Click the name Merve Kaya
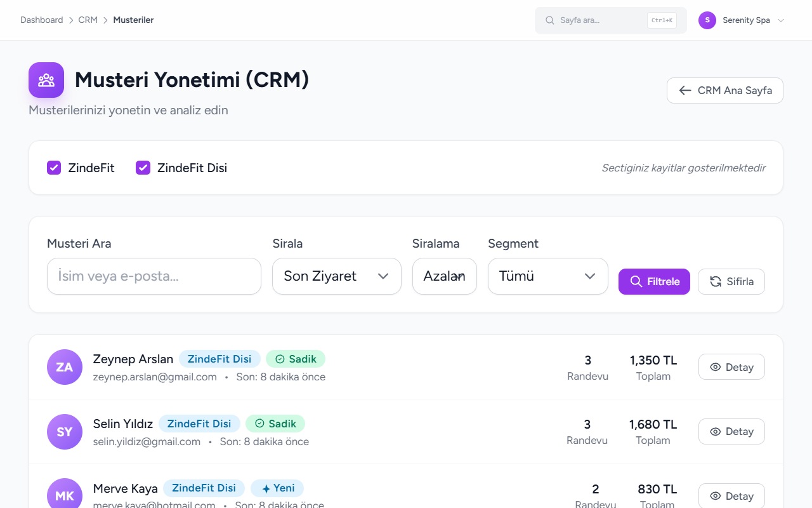 pos(125,489)
